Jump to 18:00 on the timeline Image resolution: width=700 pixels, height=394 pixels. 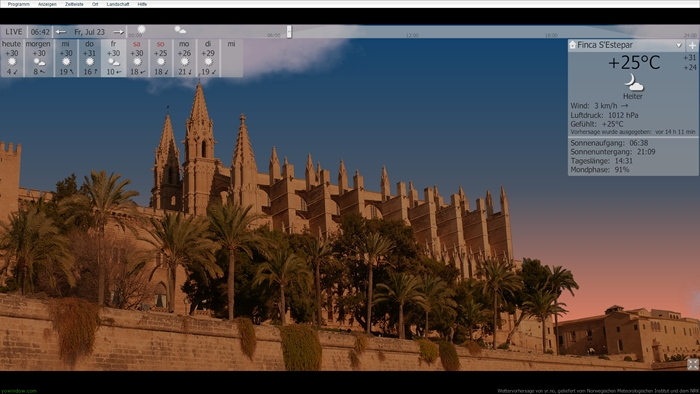pyautogui.click(x=551, y=35)
